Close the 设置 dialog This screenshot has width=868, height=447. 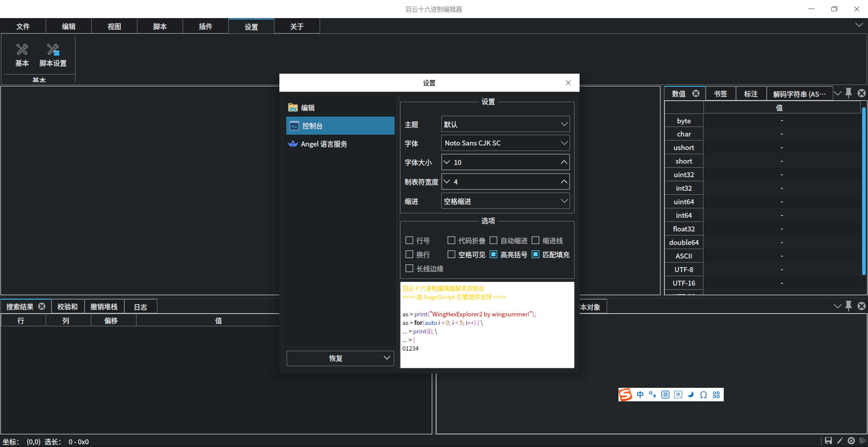[x=568, y=83]
